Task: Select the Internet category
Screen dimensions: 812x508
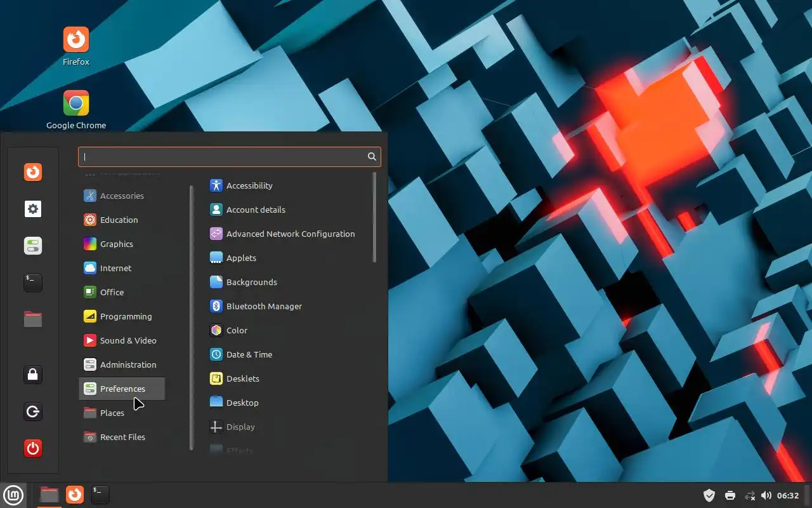Action: click(x=122, y=268)
